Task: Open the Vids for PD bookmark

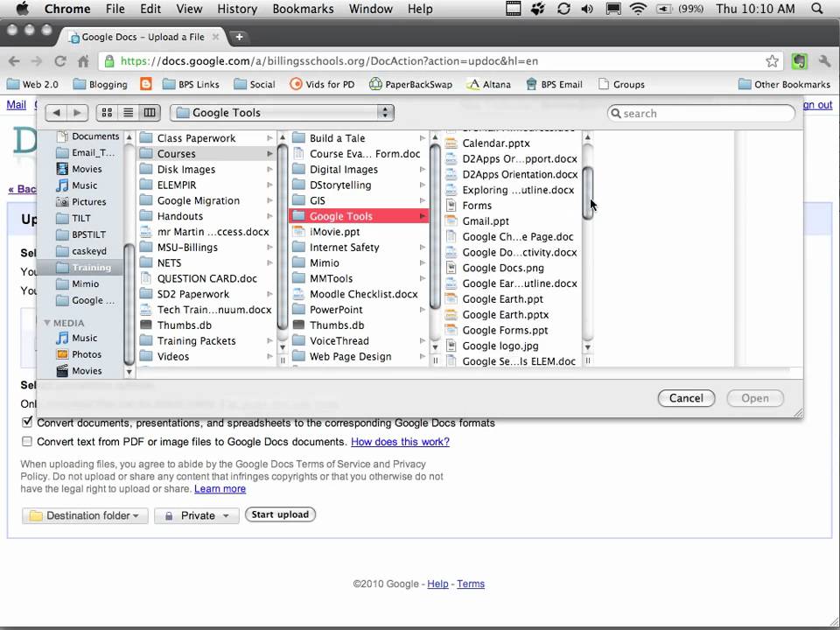Action: tap(322, 84)
